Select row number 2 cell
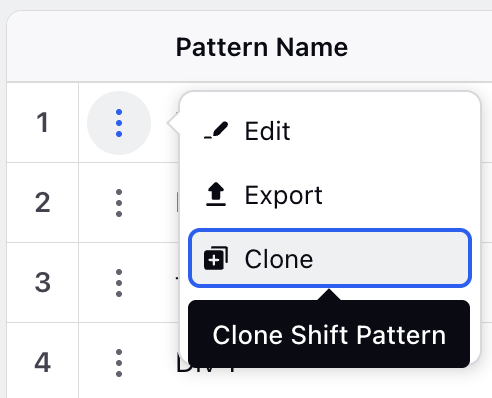Viewport: 492px width, 398px height. coord(43,203)
